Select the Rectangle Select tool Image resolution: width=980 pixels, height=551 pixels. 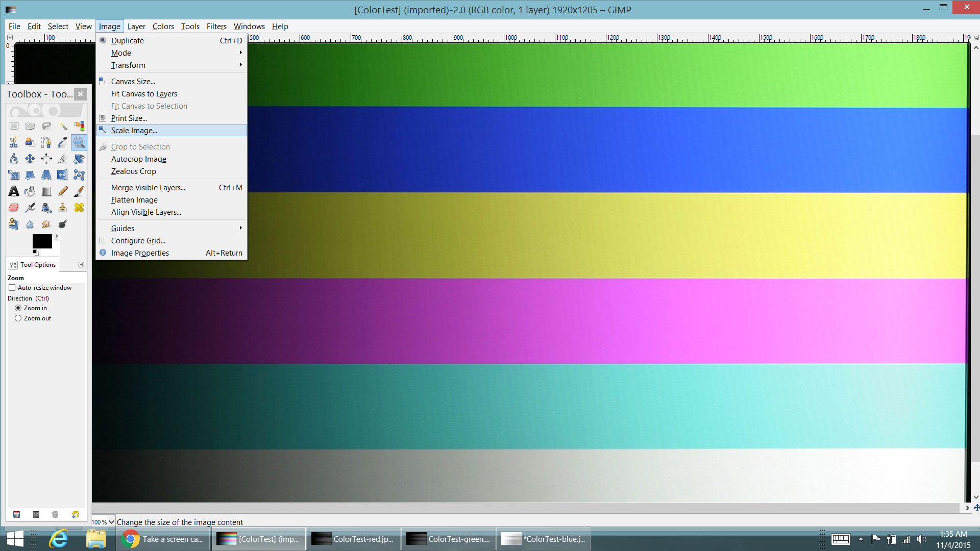(14, 126)
